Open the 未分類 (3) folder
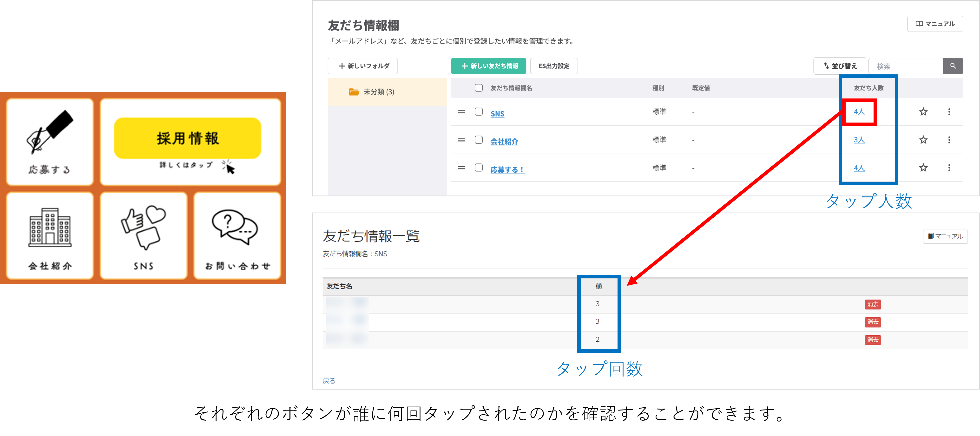The width and height of the screenshot is (980, 436). click(379, 91)
